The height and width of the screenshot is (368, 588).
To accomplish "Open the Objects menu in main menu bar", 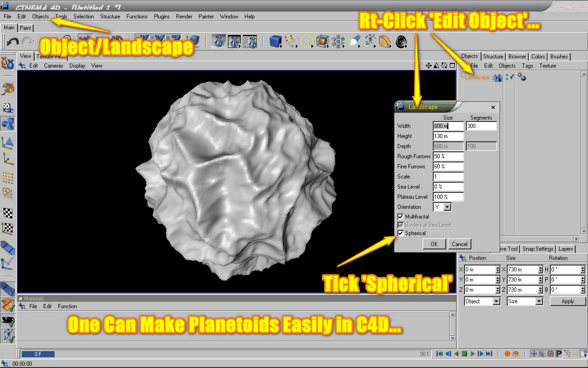I will [40, 17].
